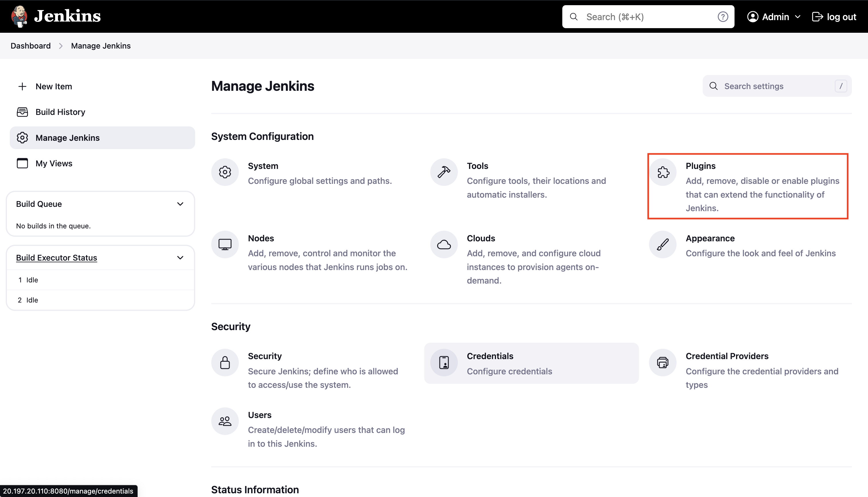Click the Tools hammer icon
The image size is (868, 497).
(444, 172)
